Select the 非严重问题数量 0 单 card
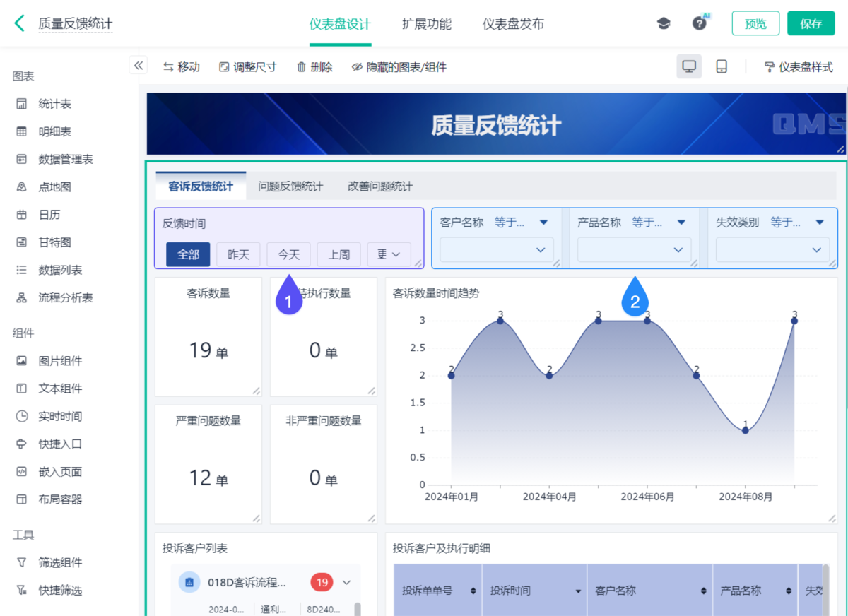This screenshot has width=848, height=616. click(324, 464)
